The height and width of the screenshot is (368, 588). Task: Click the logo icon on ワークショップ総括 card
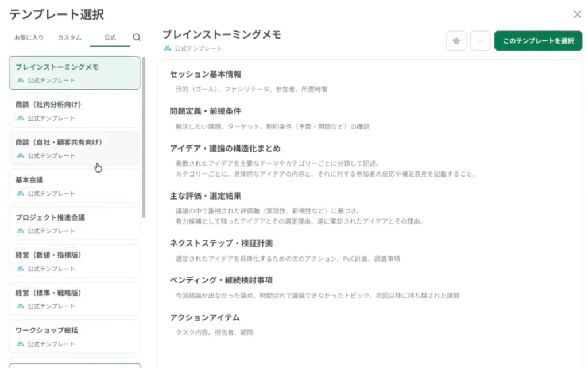pos(21,344)
